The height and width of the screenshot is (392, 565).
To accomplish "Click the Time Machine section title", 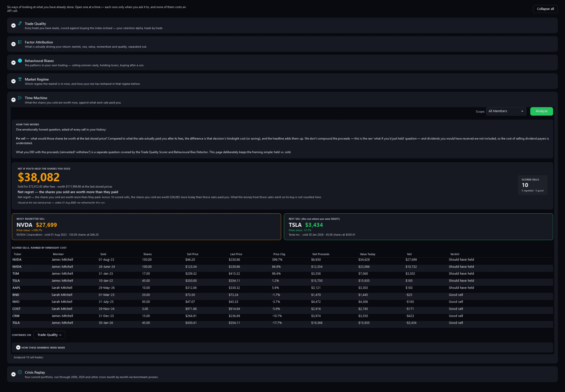I will [x=36, y=98].
